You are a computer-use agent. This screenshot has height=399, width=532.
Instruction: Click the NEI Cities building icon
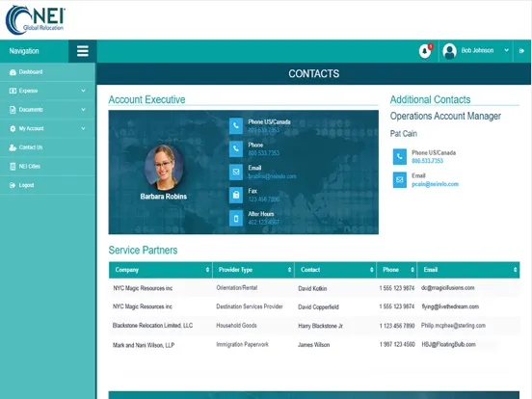tap(13, 166)
